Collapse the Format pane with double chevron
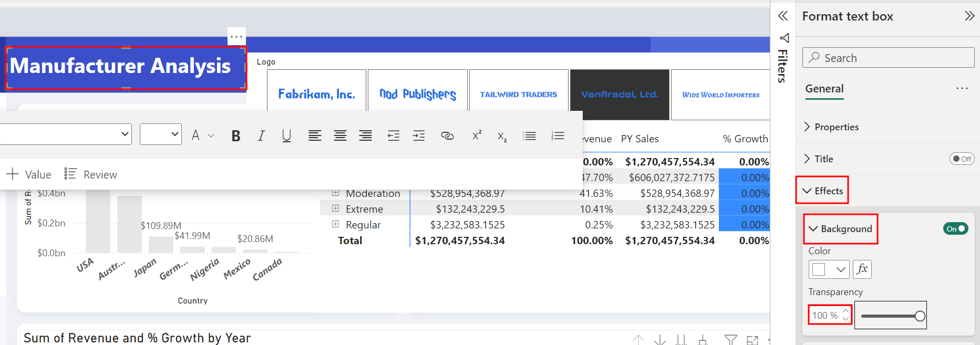 969,16
